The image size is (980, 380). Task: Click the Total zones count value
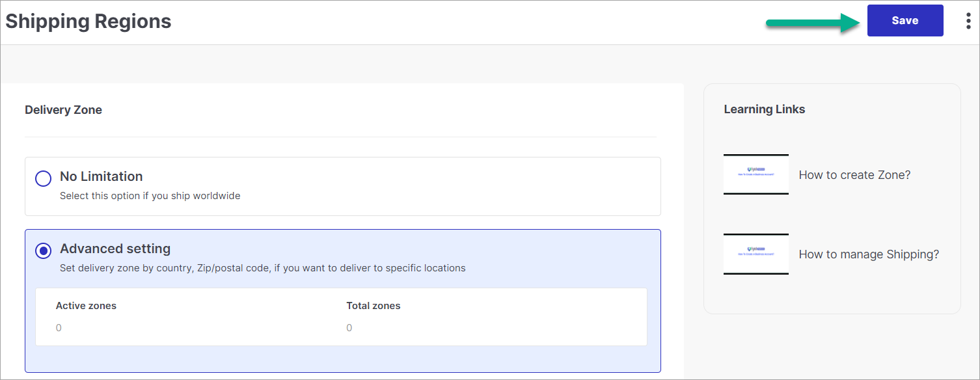(349, 328)
